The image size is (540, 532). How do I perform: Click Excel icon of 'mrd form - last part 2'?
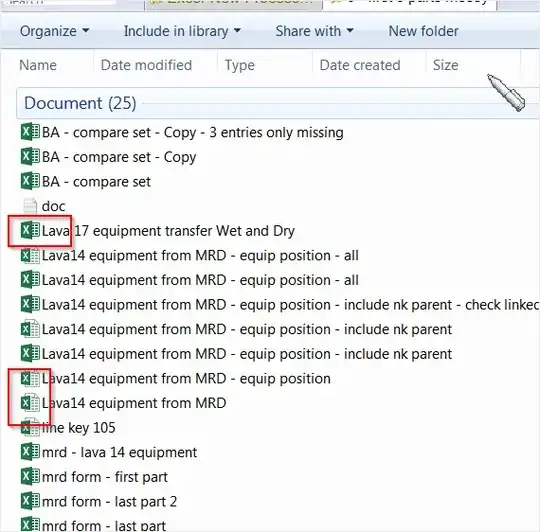(30, 501)
